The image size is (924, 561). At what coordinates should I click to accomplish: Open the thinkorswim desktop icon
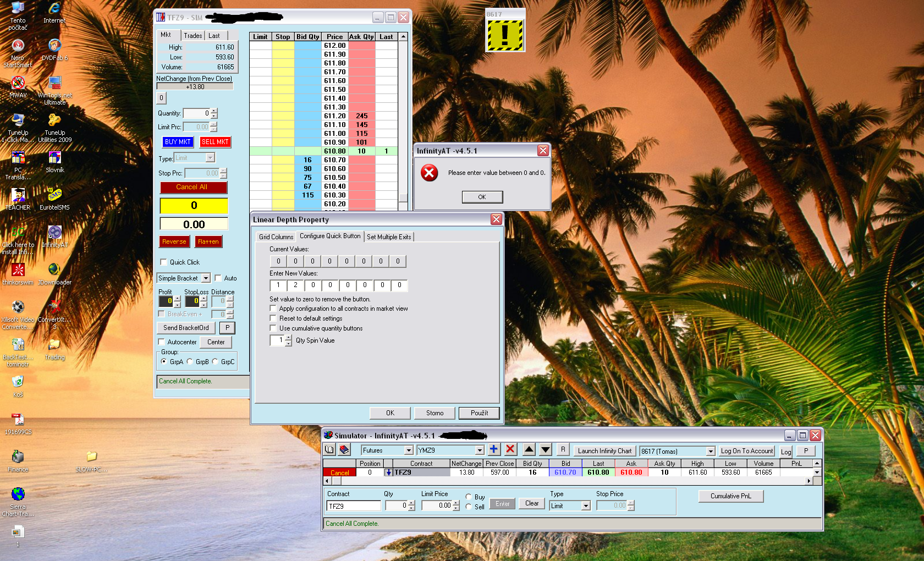(18, 270)
